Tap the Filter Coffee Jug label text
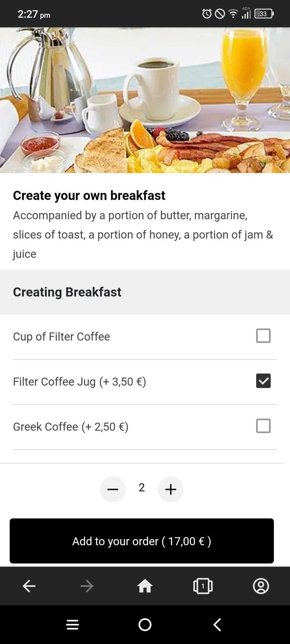 coord(79,382)
